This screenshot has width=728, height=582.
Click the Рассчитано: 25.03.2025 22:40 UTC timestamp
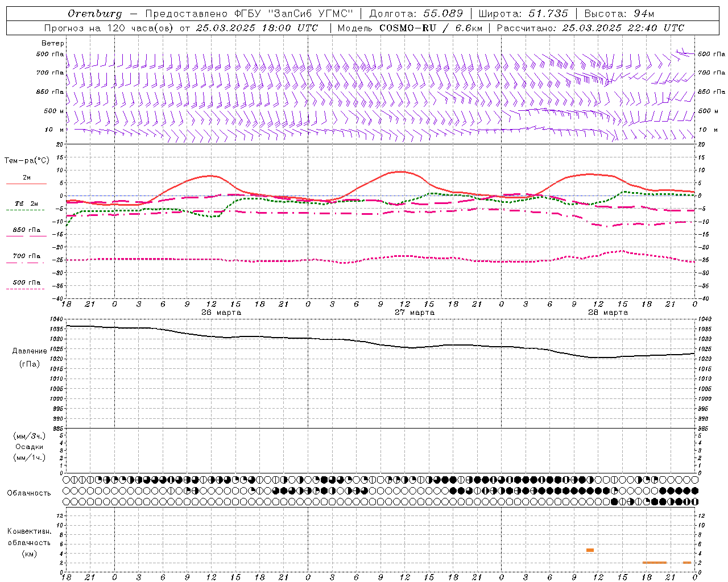click(x=590, y=28)
